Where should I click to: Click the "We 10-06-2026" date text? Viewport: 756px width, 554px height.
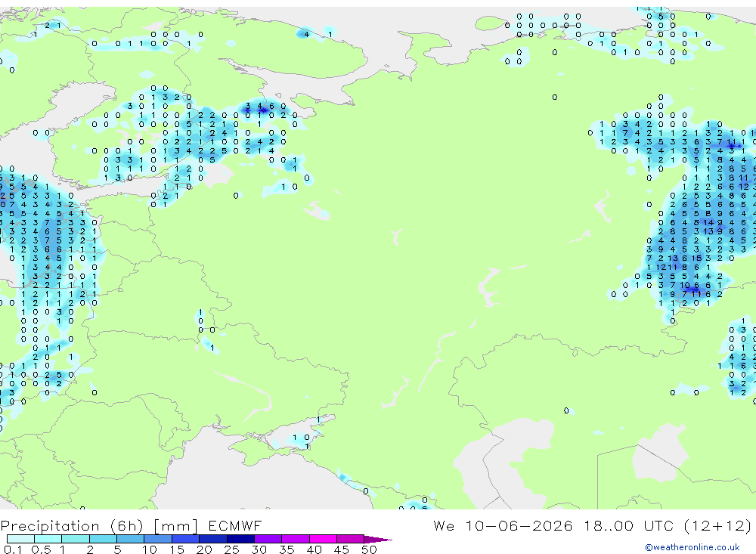click(x=503, y=525)
